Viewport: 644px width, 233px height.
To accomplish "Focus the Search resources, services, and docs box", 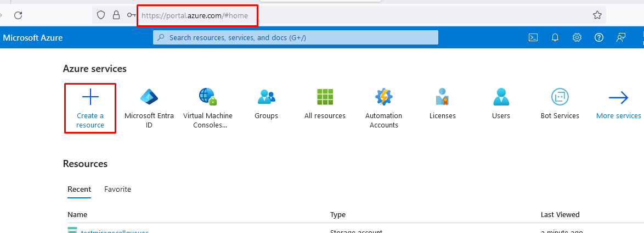I will [296, 37].
